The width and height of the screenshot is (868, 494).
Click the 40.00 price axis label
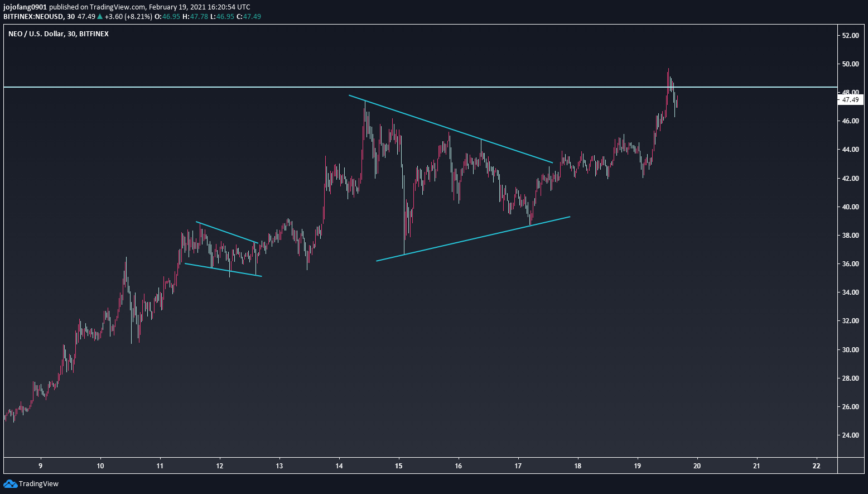(850, 207)
